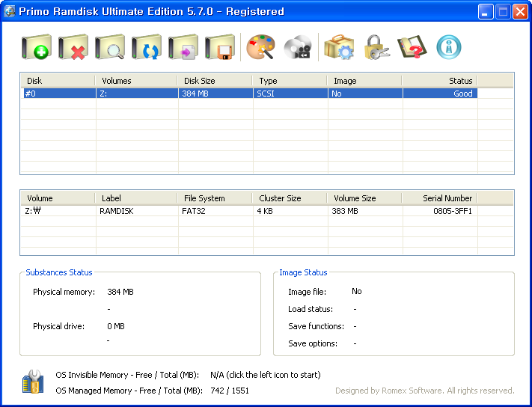Image resolution: width=532 pixels, height=407 pixels.
Task: Click the Serial Number column header
Action: tap(440, 198)
